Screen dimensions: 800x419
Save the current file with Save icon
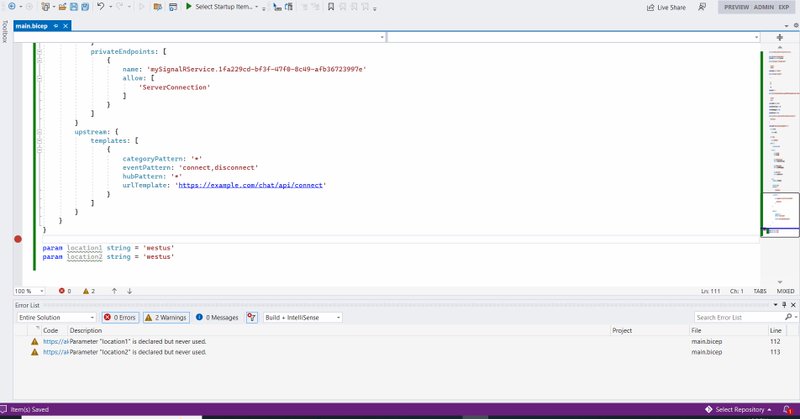click(73, 7)
